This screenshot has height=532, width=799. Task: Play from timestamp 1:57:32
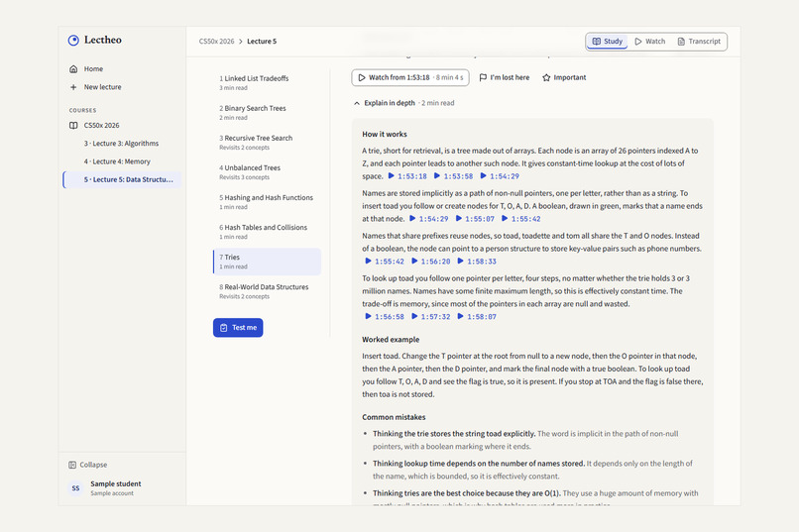[x=430, y=317]
